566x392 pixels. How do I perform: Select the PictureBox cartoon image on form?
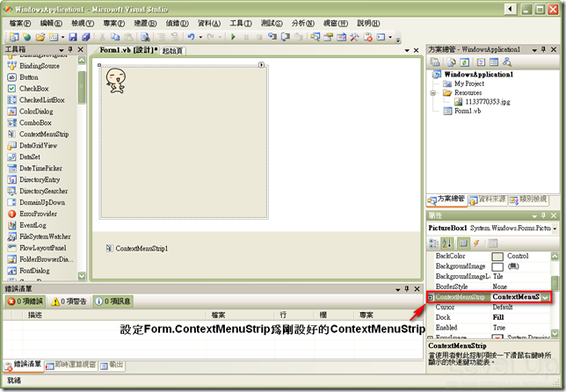click(x=116, y=81)
